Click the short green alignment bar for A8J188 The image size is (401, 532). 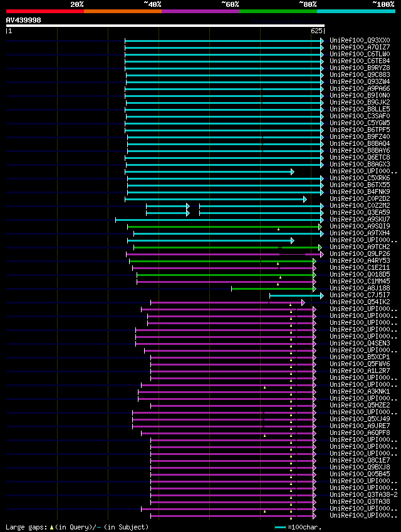tap(274, 289)
